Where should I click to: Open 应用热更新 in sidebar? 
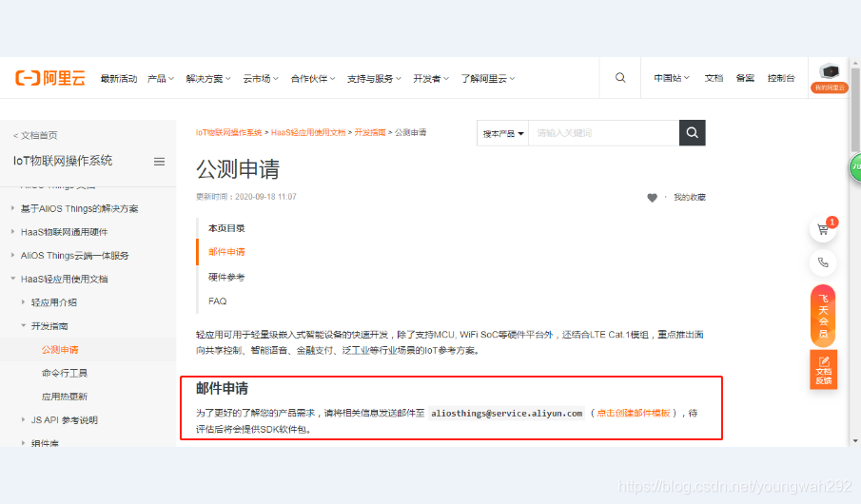65,397
